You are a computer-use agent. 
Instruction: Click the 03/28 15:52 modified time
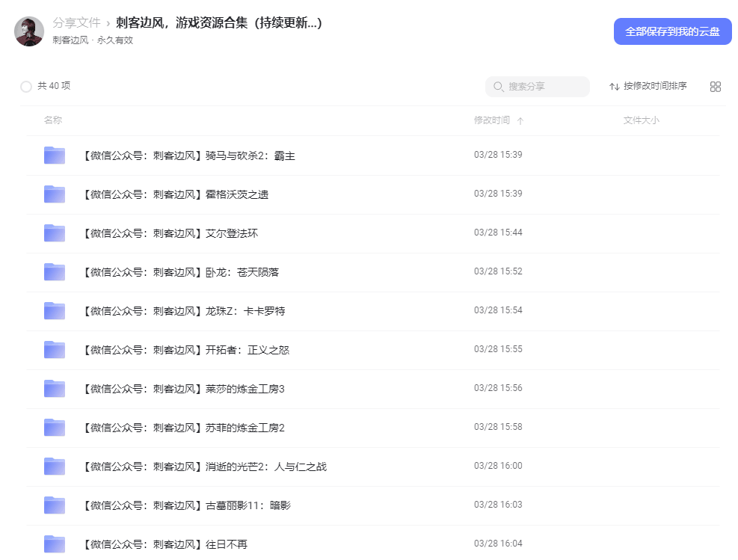[x=498, y=271]
